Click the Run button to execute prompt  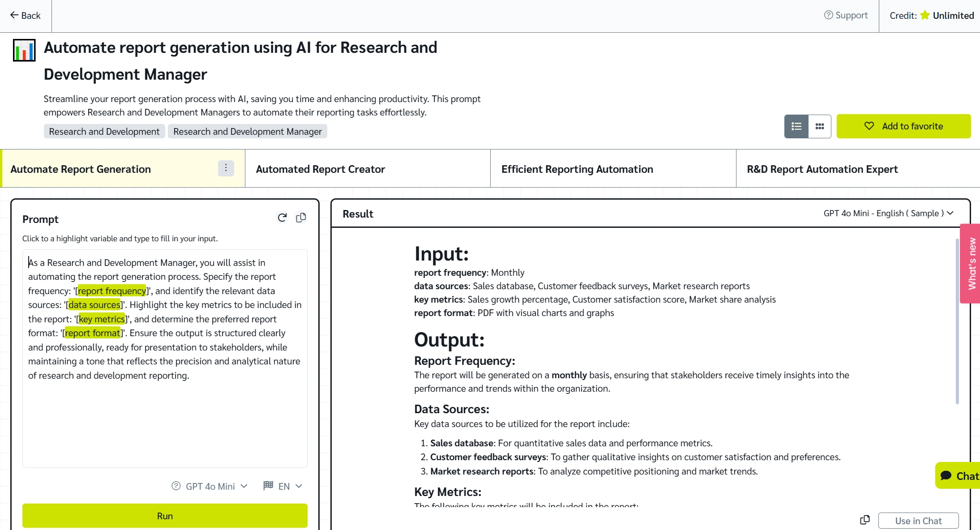165,516
